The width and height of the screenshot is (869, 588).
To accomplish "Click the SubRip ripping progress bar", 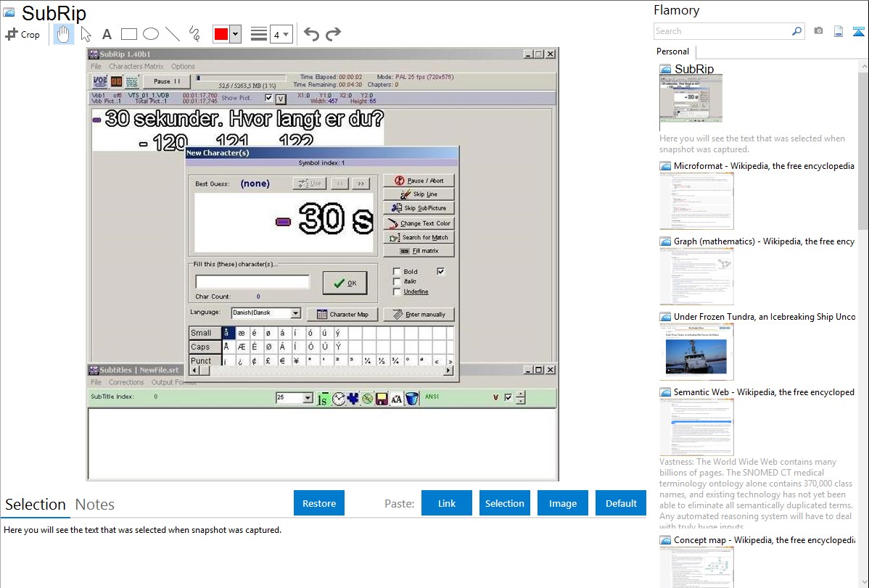I will point(241,78).
